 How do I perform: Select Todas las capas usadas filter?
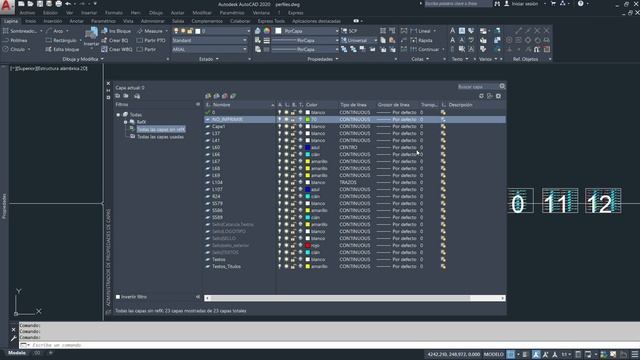(160, 137)
